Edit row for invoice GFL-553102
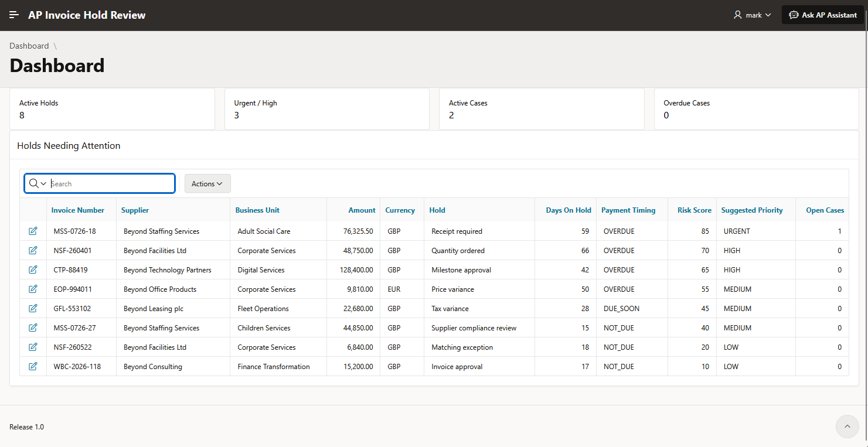 33,308
